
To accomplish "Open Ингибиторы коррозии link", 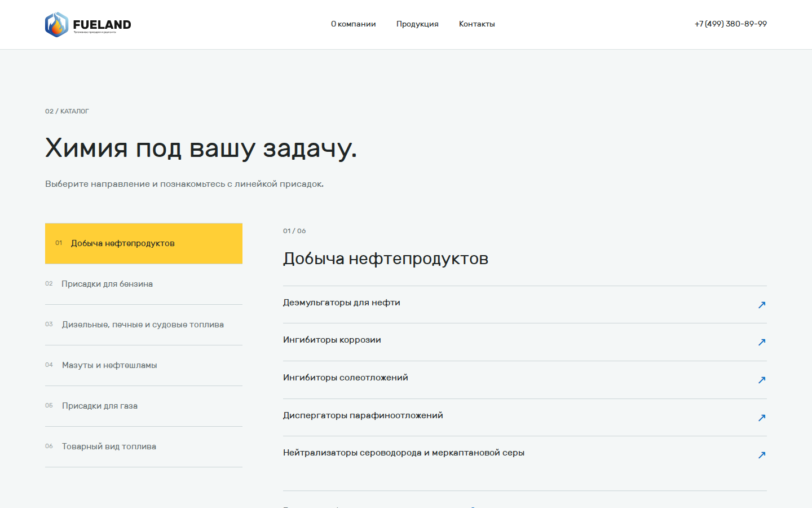I will point(525,342).
